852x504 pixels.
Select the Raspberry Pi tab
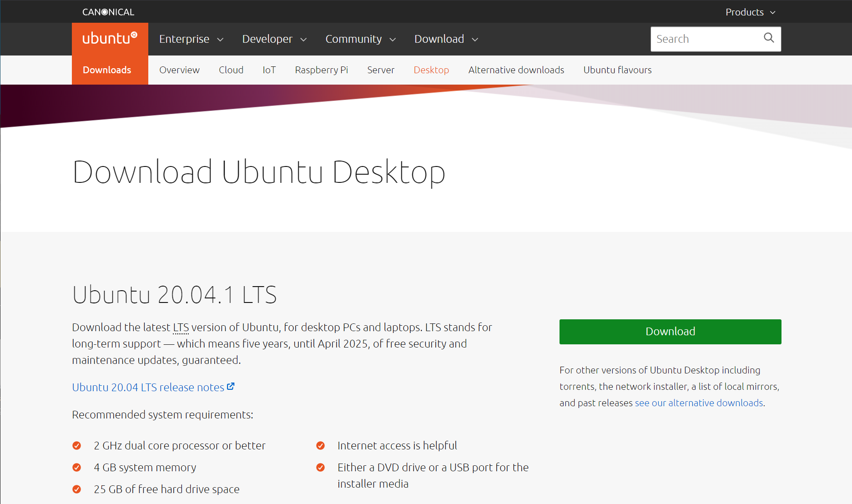321,70
